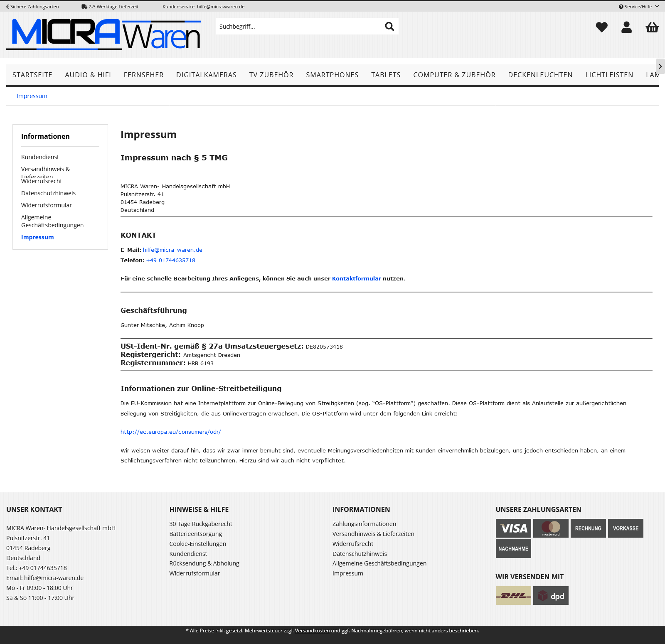The width and height of the screenshot is (665, 644).
Task: Expand the Service/Hilfe dropdown
Action: [639, 7]
